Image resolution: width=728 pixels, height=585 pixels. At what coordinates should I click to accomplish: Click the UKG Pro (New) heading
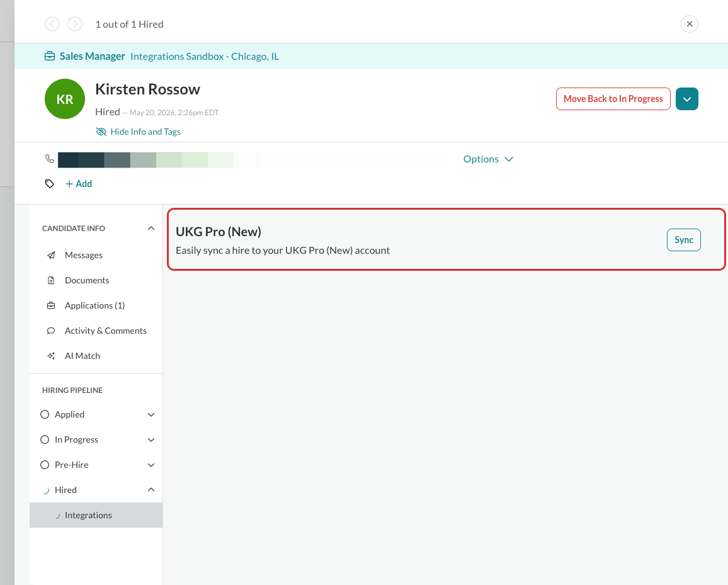(219, 232)
